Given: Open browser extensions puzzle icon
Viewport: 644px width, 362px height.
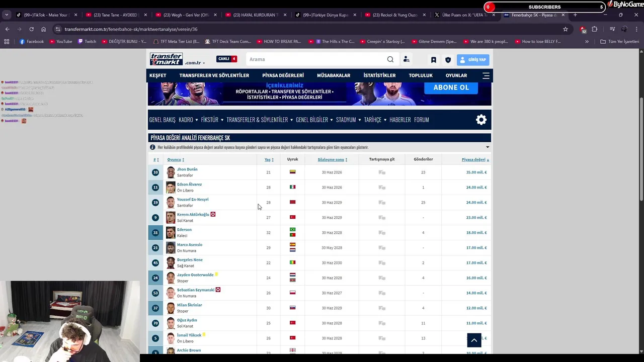Looking at the screenshot, I should pyautogui.click(x=594, y=29).
